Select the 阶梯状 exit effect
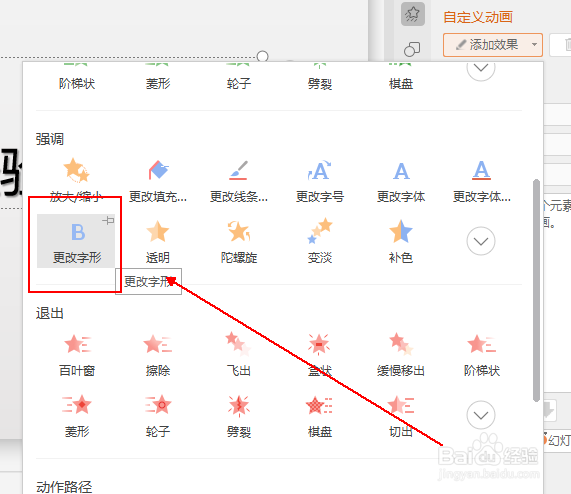 [x=481, y=355]
